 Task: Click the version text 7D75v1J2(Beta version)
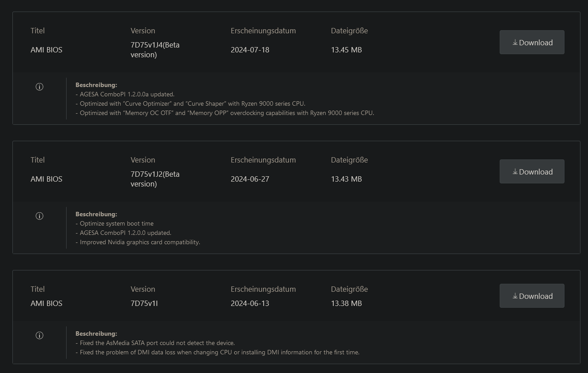pos(155,179)
